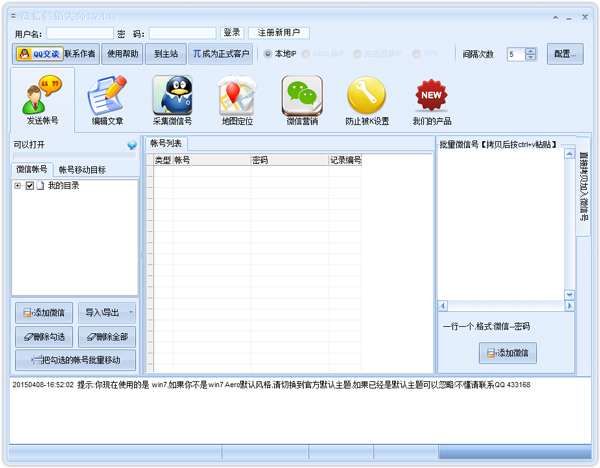Collapse the ribbon with the title bar up arrow
Image resolution: width=600 pixels, height=468 pixels.
[555, 17]
